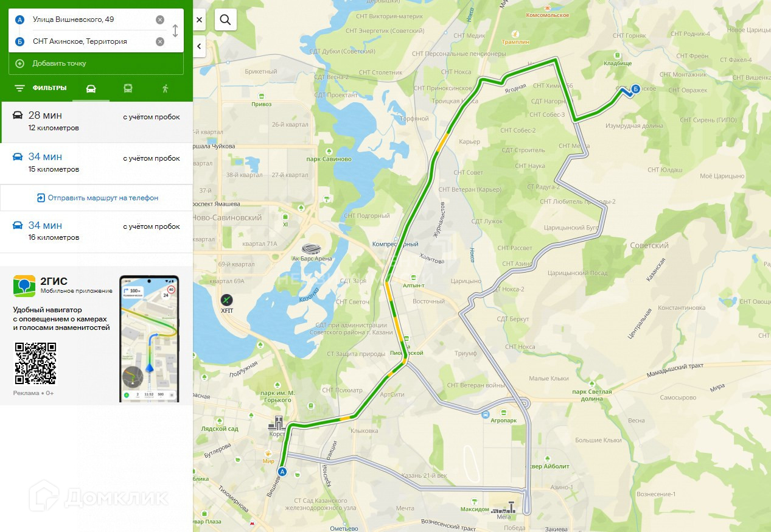
Task: Select the 28 мин 12 километров route
Action: tap(96, 122)
